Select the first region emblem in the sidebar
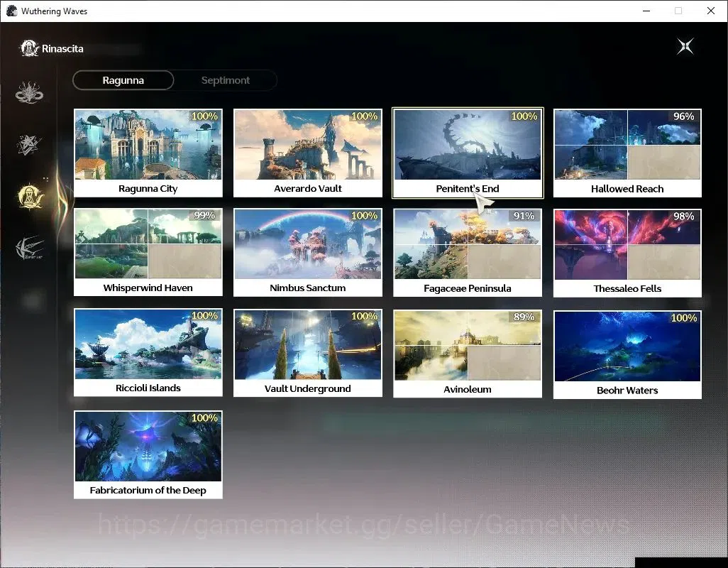Screen dimensions: 728x568 tap(29, 92)
